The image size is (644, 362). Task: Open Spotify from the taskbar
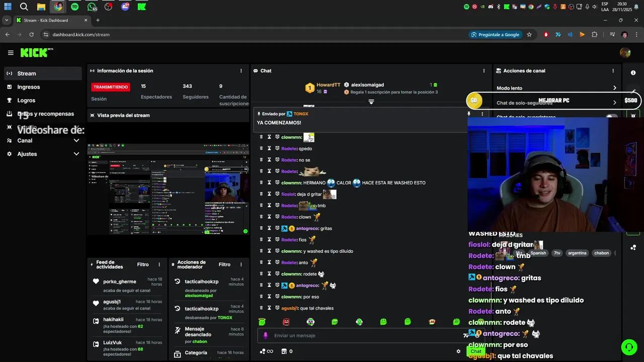[x=74, y=7]
